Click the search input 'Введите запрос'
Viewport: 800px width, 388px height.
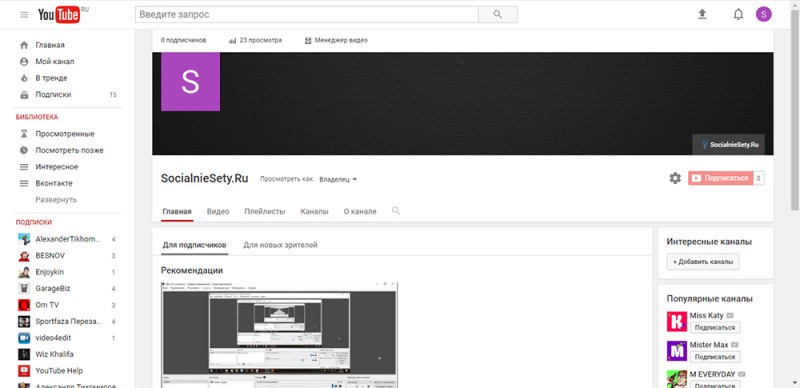pos(307,14)
